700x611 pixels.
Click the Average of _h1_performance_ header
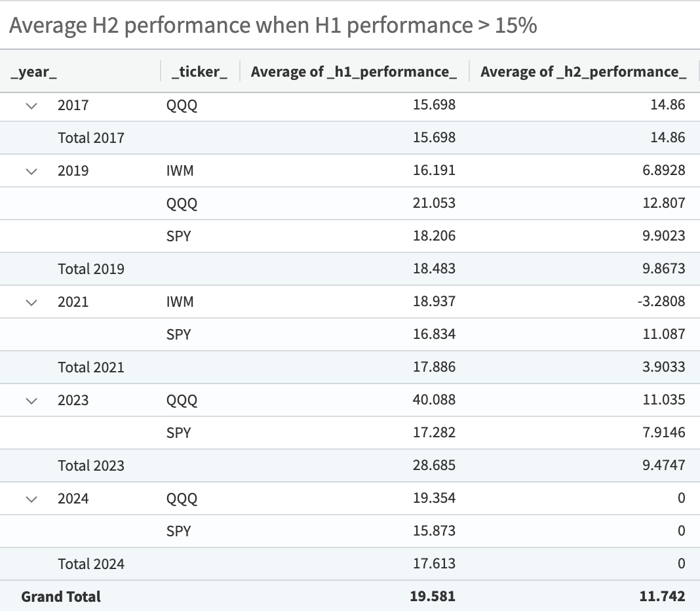click(354, 72)
